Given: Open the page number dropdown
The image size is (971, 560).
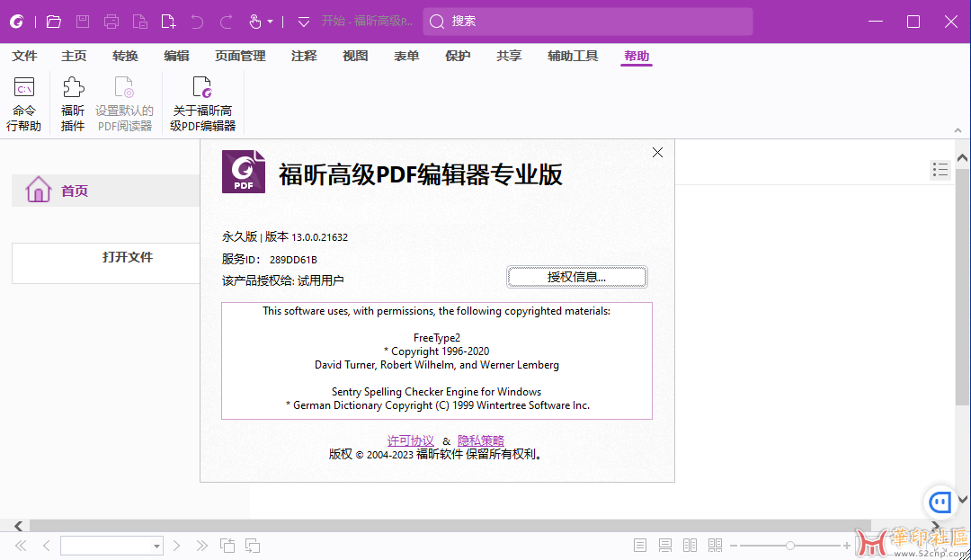Looking at the screenshot, I should pos(156,546).
